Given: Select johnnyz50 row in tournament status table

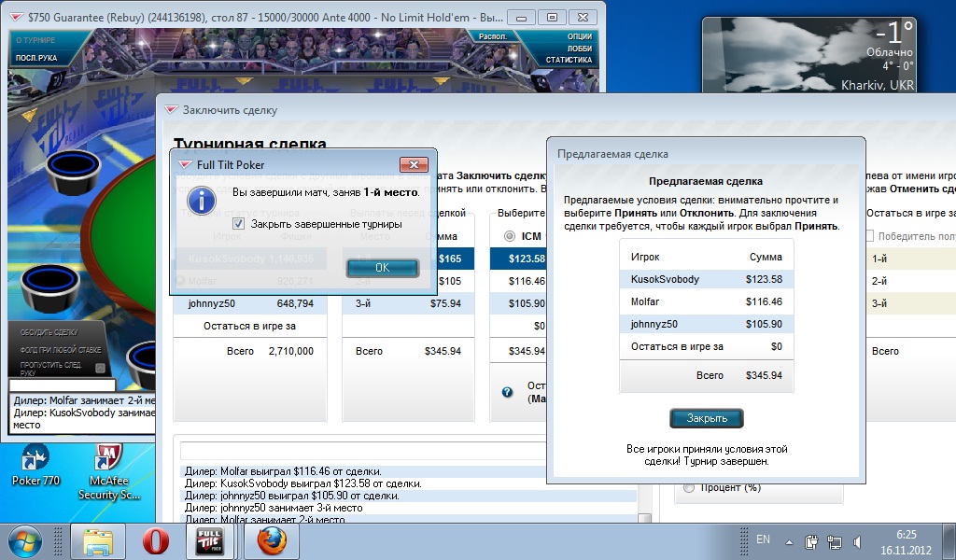Looking at the screenshot, I should [x=250, y=303].
